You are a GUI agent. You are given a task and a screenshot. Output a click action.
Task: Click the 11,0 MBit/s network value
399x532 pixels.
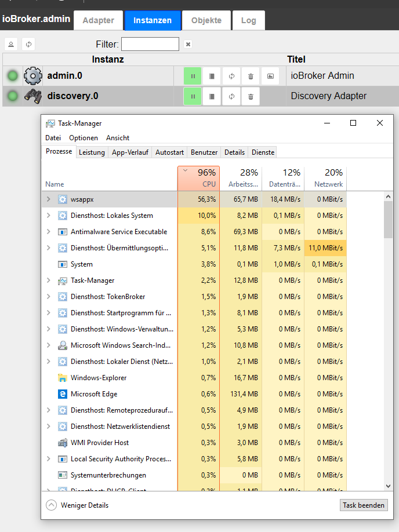point(325,248)
